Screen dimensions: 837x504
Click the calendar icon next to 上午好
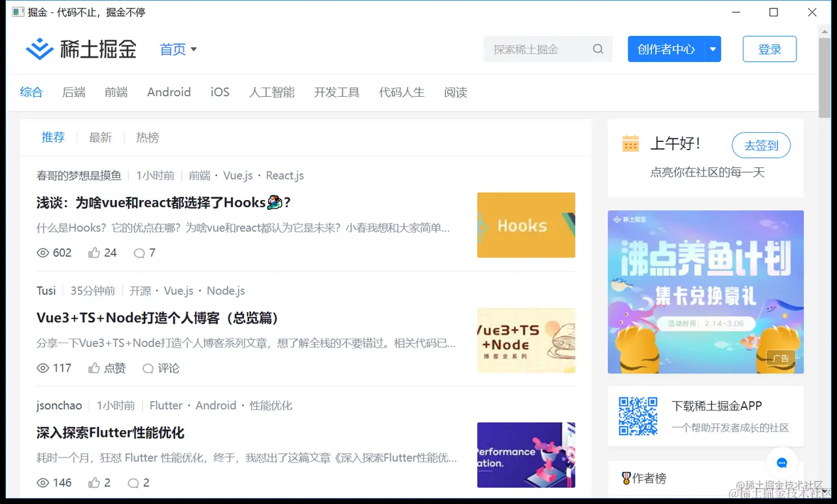coord(630,143)
